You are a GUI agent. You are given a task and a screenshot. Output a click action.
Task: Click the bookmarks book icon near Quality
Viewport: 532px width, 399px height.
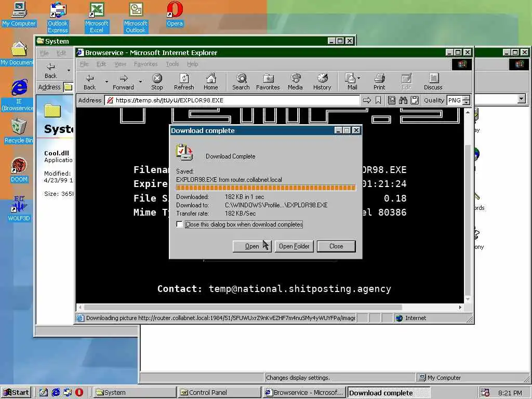(x=392, y=100)
